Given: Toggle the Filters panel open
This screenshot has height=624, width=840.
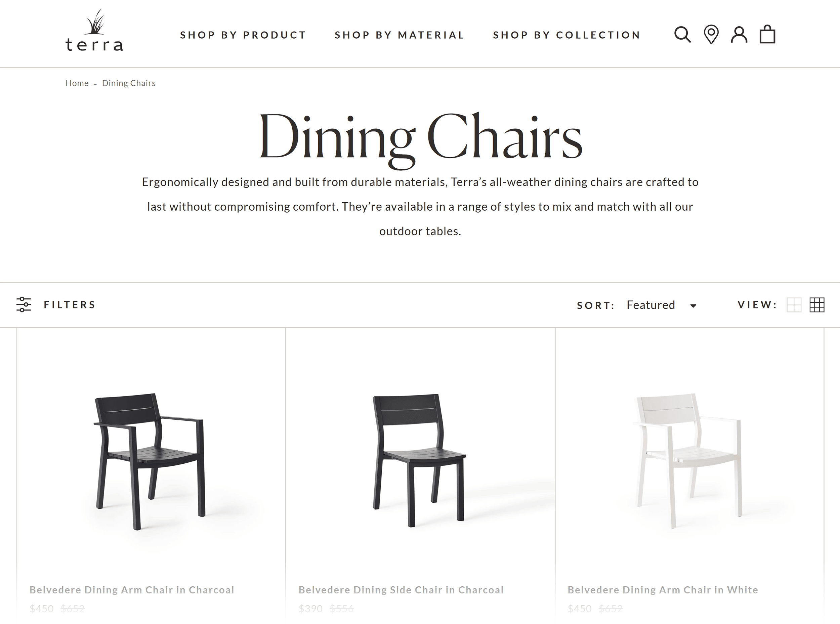Looking at the screenshot, I should [70, 305].
